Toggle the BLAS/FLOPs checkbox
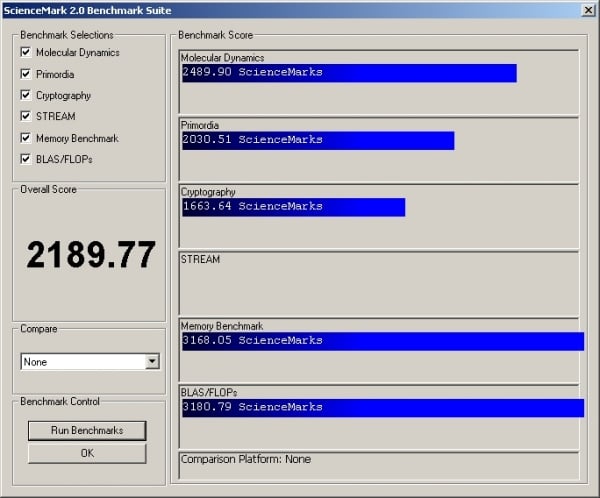This screenshot has height=498, width=600. [26, 159]
